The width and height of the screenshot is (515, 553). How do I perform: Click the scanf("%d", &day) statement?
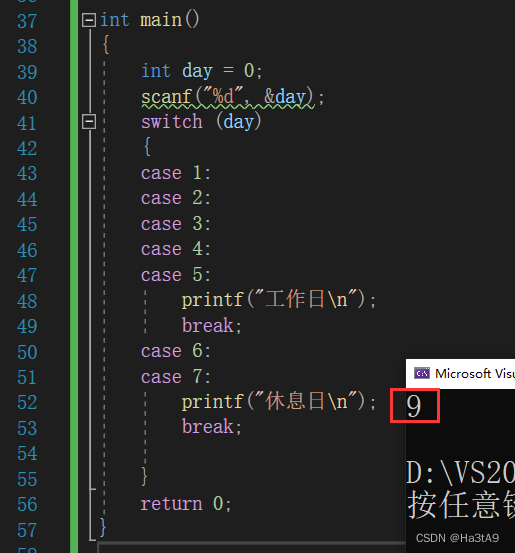[232, 96]
